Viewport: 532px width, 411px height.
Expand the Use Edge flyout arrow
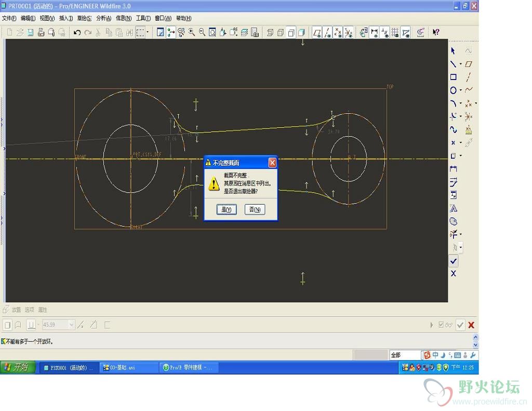(x=460, y=156)
